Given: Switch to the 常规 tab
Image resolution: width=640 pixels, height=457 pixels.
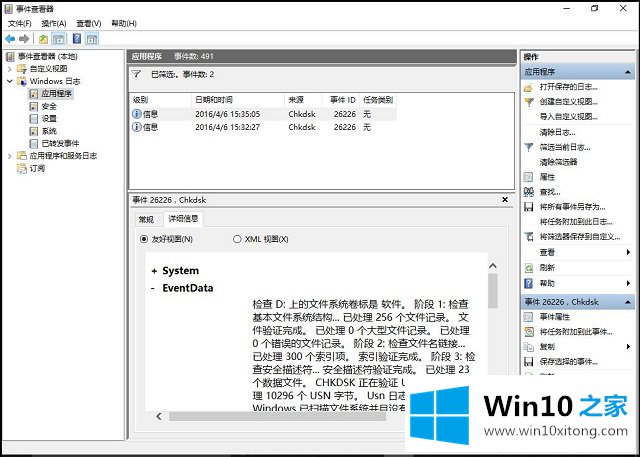Looking at the screenshot, I should coord(146,218).
